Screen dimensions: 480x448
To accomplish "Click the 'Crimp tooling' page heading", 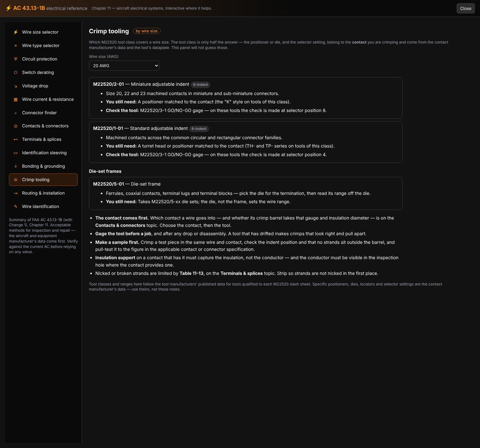I will [109, 31].
